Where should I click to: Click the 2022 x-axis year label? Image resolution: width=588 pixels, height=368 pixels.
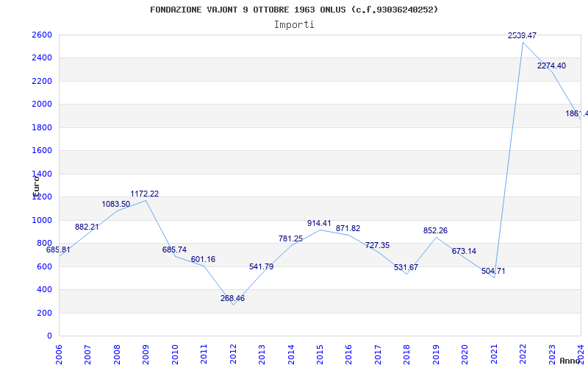click(523, 354)
